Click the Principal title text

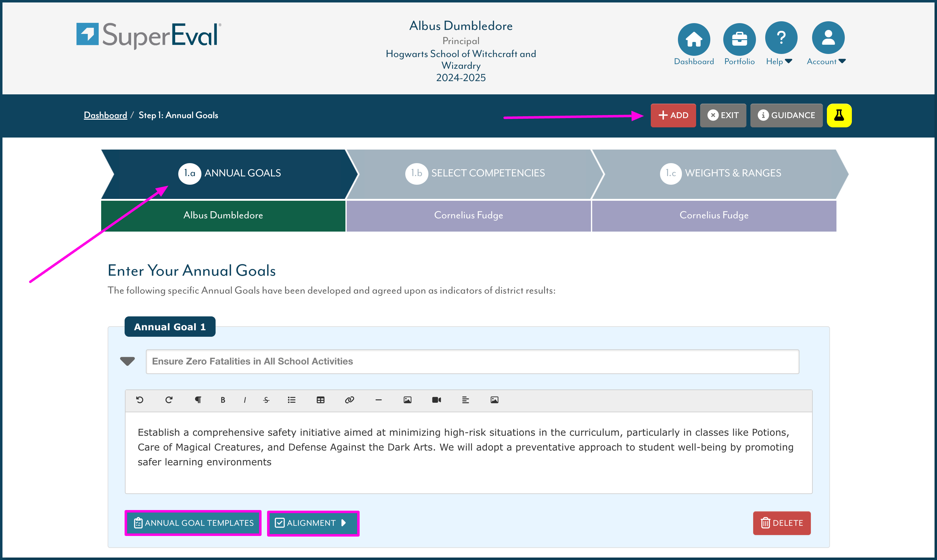click(461, 41)
